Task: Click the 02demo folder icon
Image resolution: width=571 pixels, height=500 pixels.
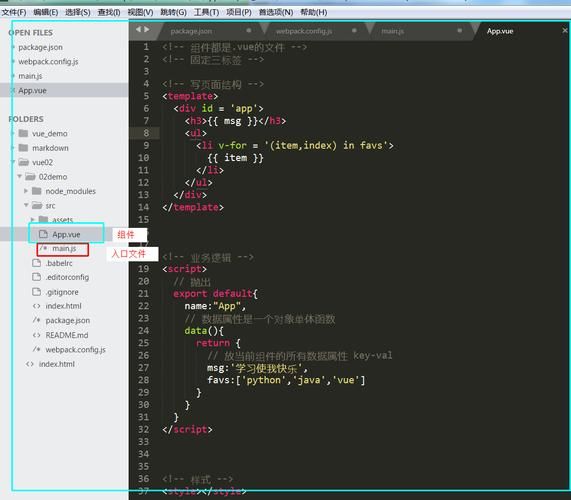Action: tap(30, 177)
